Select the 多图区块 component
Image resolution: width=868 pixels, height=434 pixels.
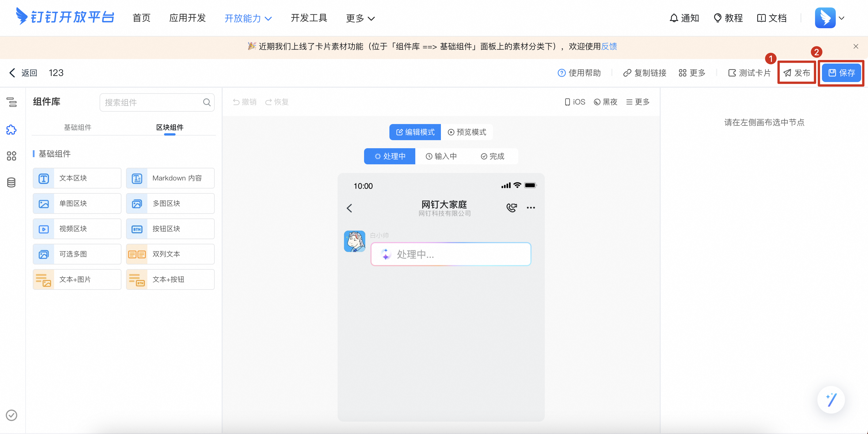[x=170, y=203]
